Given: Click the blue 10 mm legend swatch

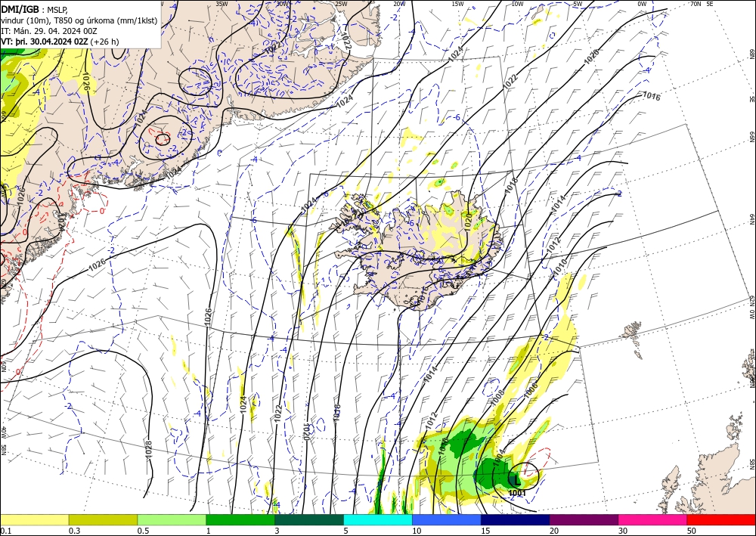Looking at the screenshot, I should tap(447, 520).
